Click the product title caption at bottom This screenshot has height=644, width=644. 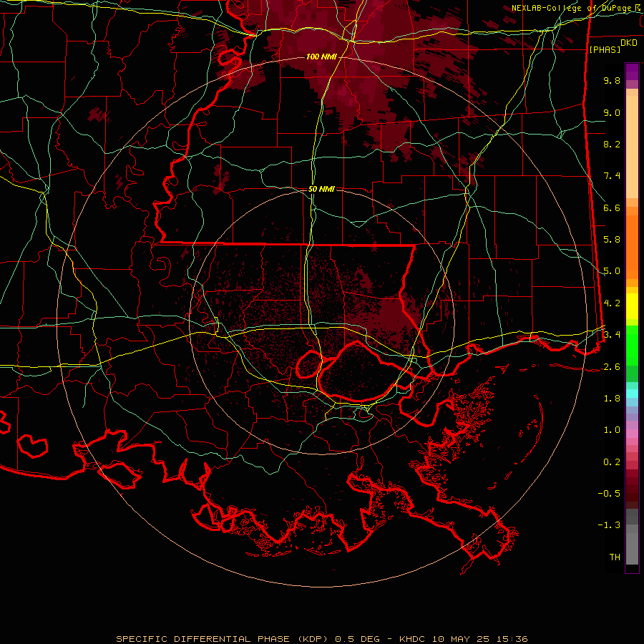coord(321,639)
